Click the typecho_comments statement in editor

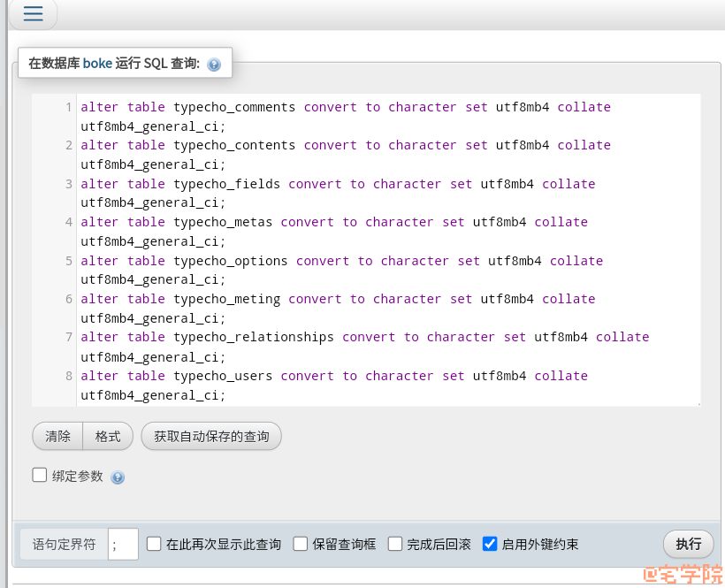coord(234,107)
